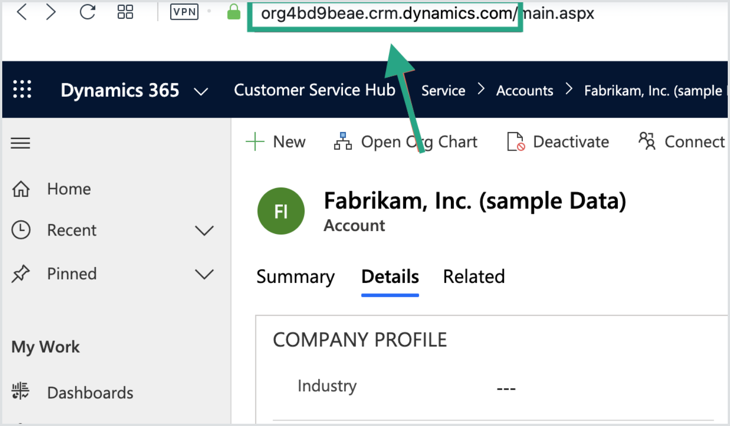Viewport: 730px width, 426px height.
Task: Click the green plus New icon
Action: (x=255, y=142)
